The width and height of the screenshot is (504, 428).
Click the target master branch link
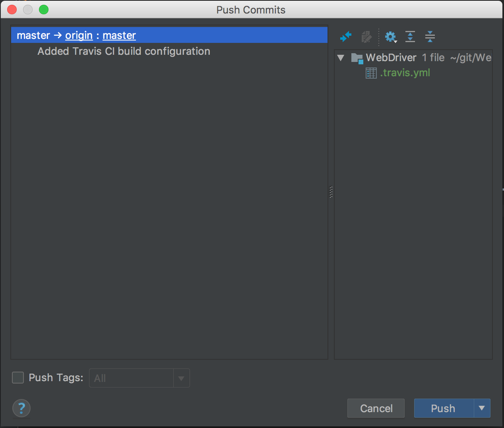(119, 35)
